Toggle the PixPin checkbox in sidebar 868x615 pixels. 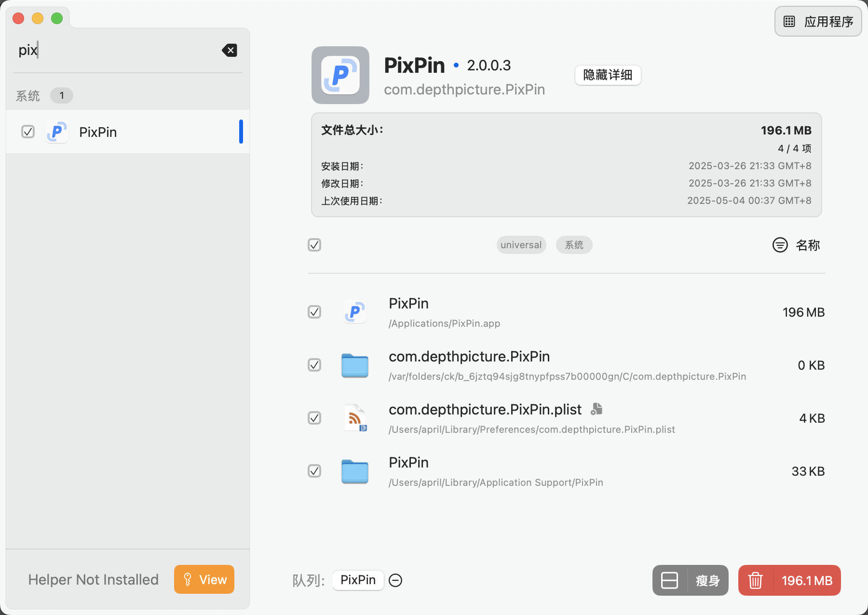(28, 132)
